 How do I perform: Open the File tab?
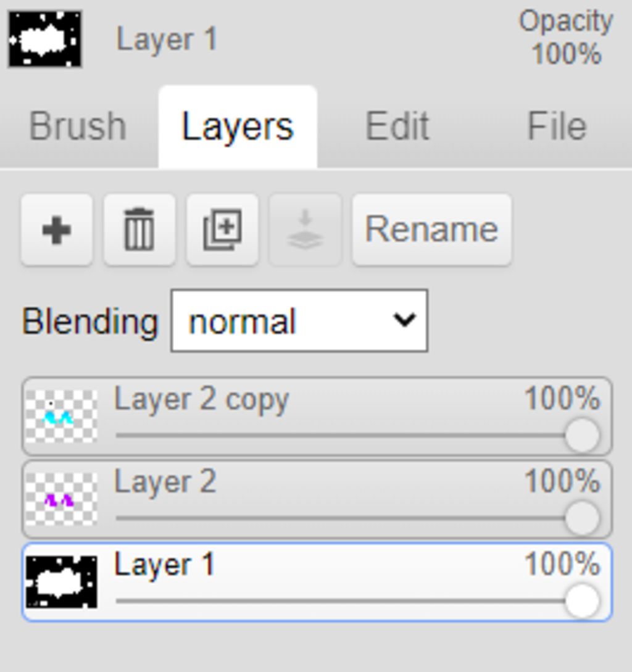[x=557, y=126]
